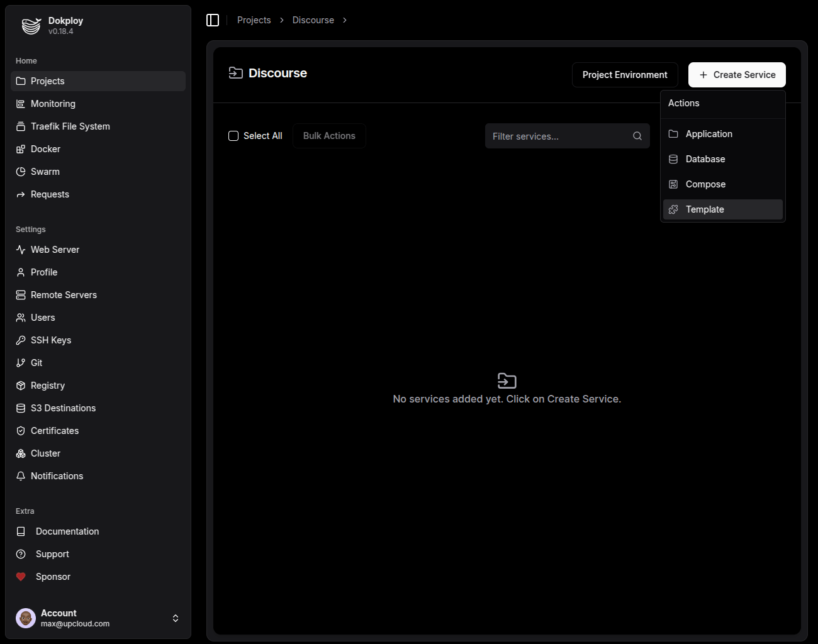
Task: Select Git in the Settings sidebar
Action: click(36, 362)
